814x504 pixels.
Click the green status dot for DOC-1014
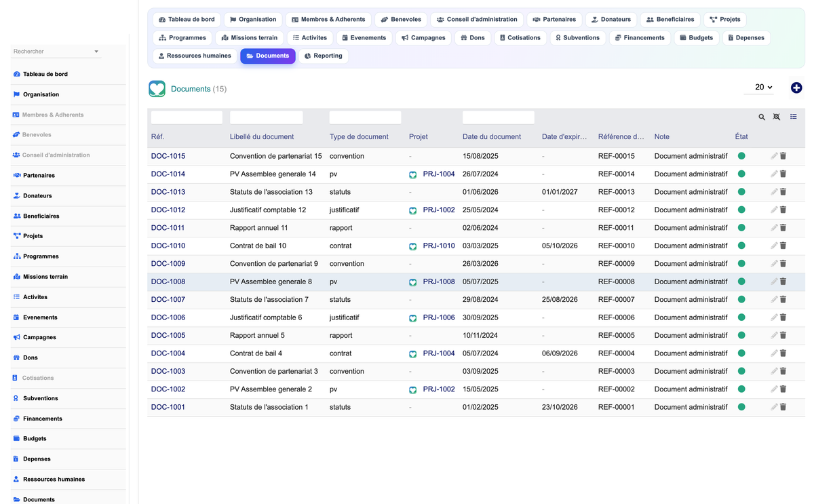click(x=741, y=174)
